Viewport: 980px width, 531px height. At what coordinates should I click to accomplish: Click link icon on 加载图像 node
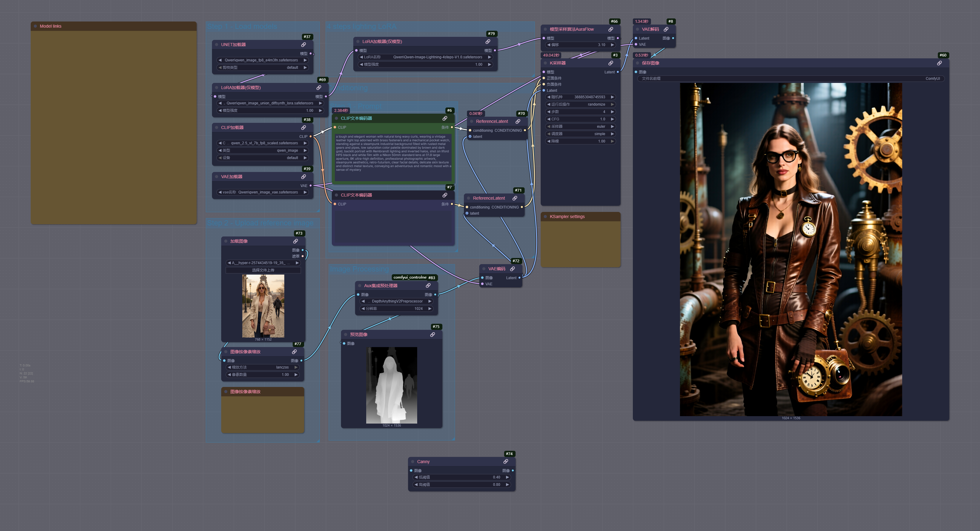pos(296,241)
